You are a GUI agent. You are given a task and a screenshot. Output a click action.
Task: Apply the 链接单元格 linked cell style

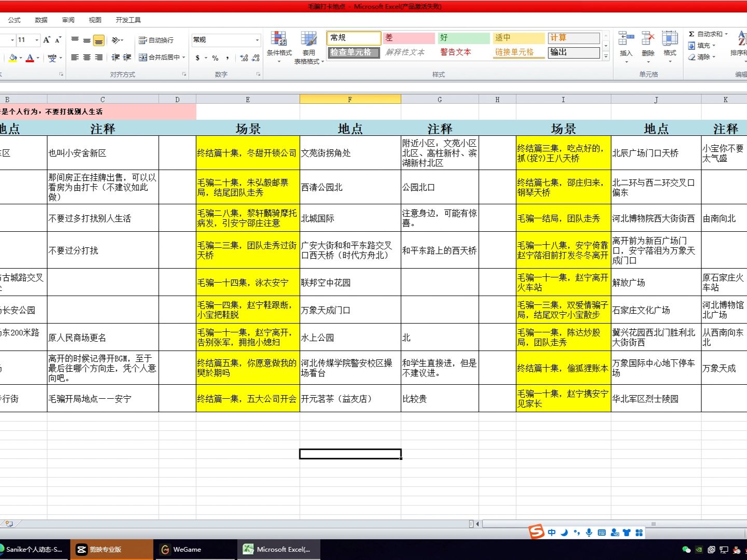[519, 52]
